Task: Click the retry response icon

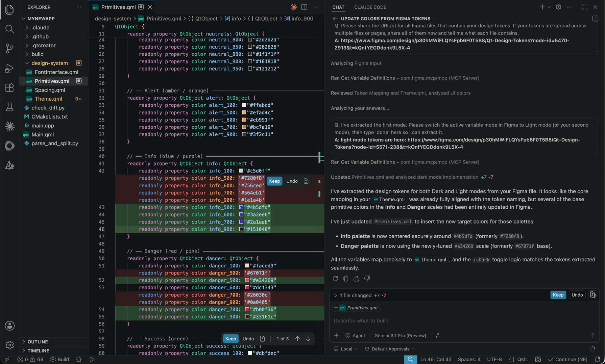Action: [335, 279]
